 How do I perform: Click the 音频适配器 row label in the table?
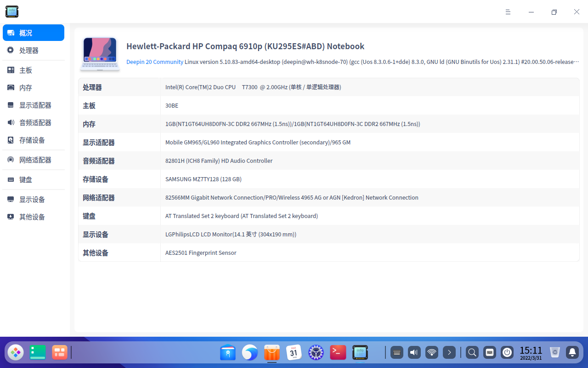click(99, 161)
